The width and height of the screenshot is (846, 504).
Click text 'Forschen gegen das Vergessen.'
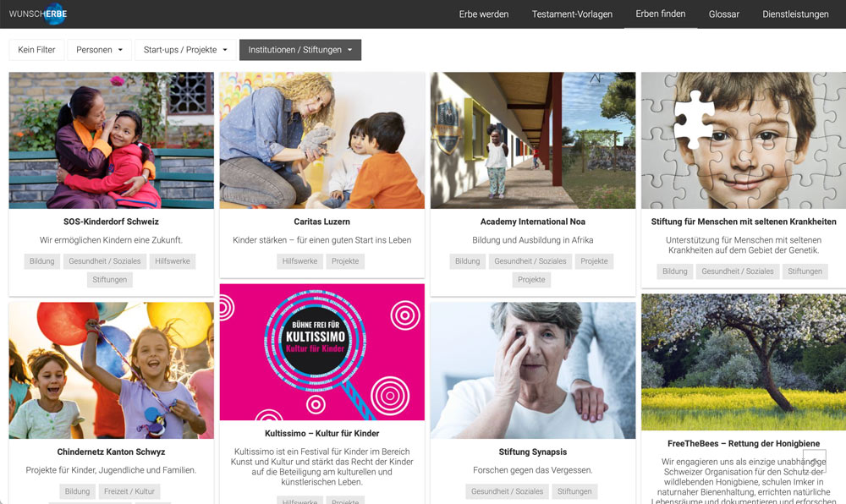[x=532, y=470]
